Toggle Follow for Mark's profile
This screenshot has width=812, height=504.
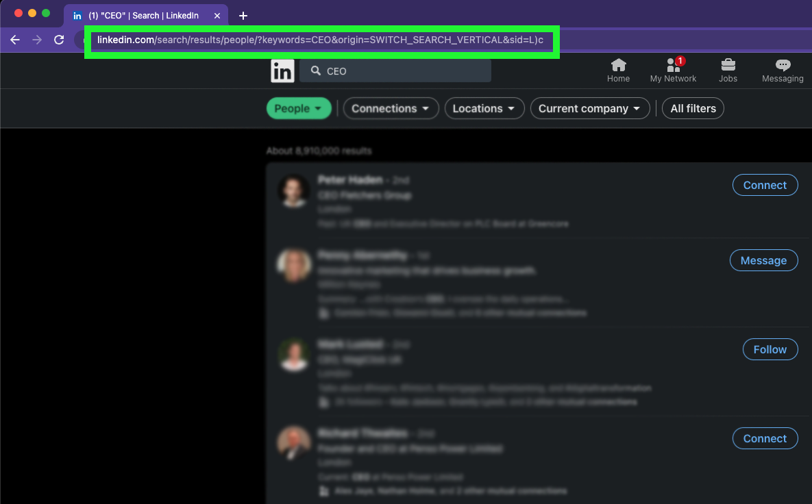(770, 349)
